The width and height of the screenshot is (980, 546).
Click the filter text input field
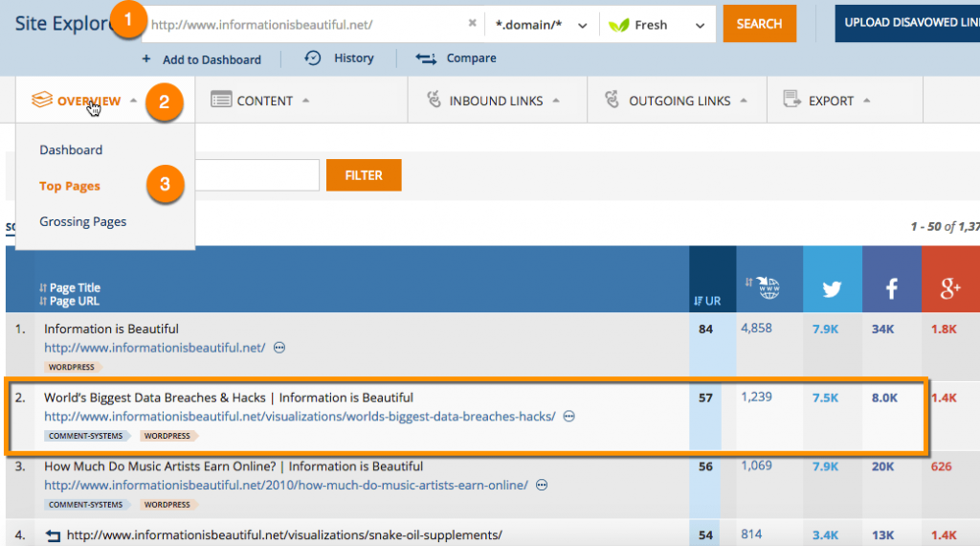click(256, 175)
